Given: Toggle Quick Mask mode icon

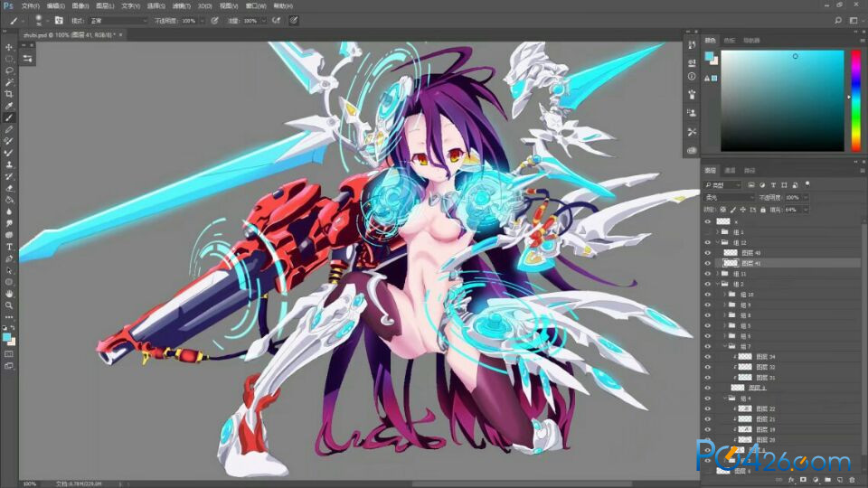Looking at the screenshot, I should (x=9, y=353).
